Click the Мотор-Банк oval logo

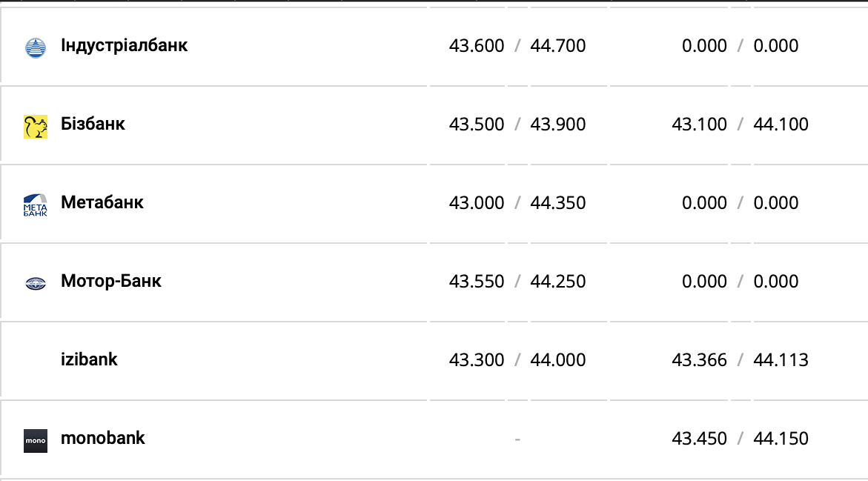click(x=36, y=283)
